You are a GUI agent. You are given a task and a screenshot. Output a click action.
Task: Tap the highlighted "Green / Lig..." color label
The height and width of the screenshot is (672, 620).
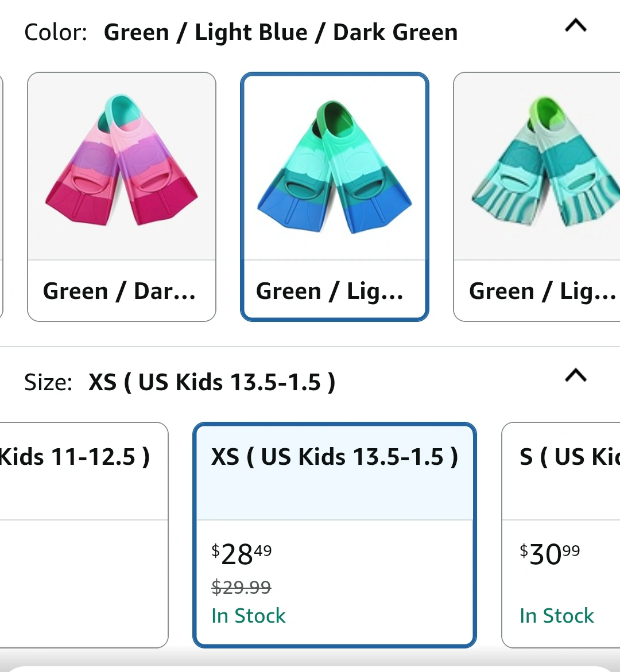point(330,291)
